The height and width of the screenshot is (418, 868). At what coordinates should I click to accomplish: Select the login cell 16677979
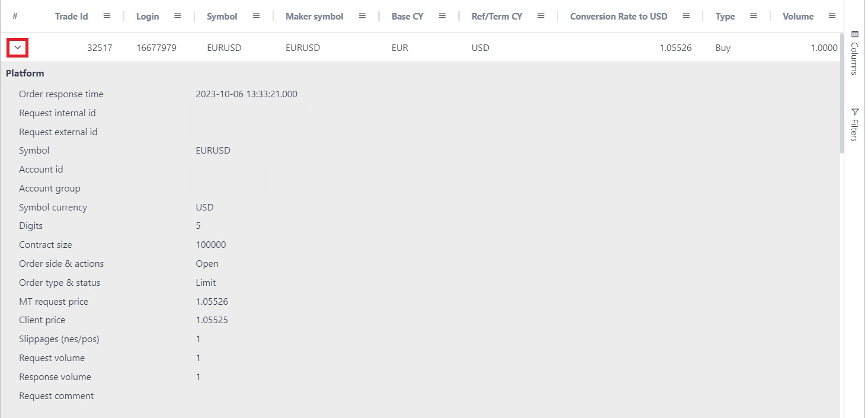tap(156, 48)
